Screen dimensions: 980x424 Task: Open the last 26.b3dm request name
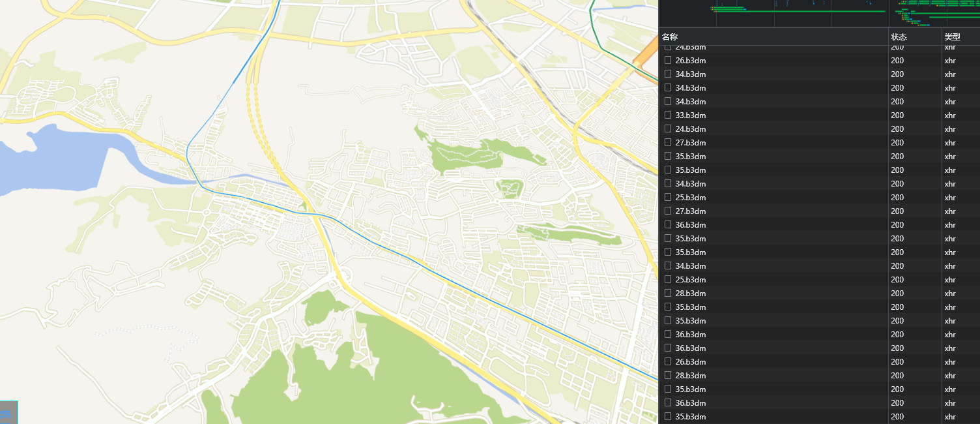click(690, 362)
